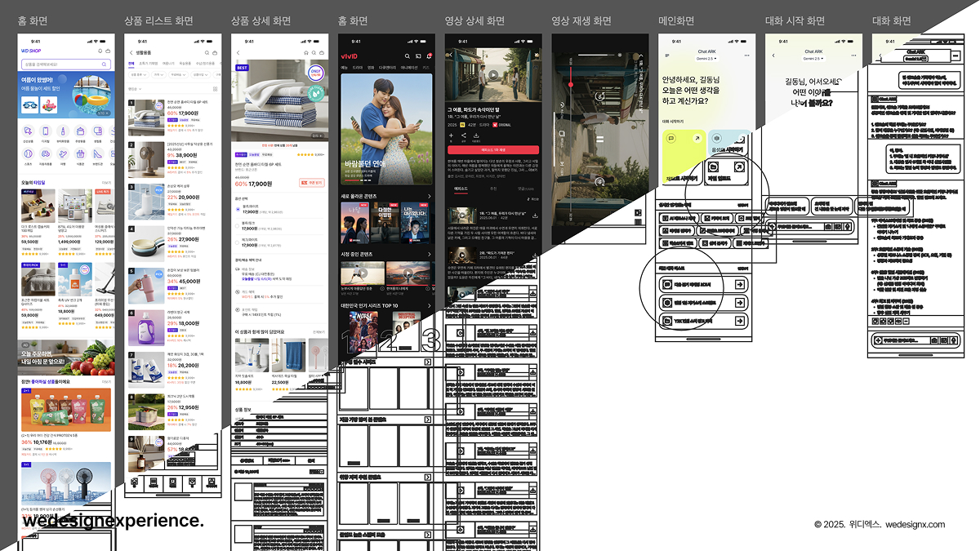Tap the search icon in 생활용품 list header
This screenshot has width=980, height=551.
point(207,53)
